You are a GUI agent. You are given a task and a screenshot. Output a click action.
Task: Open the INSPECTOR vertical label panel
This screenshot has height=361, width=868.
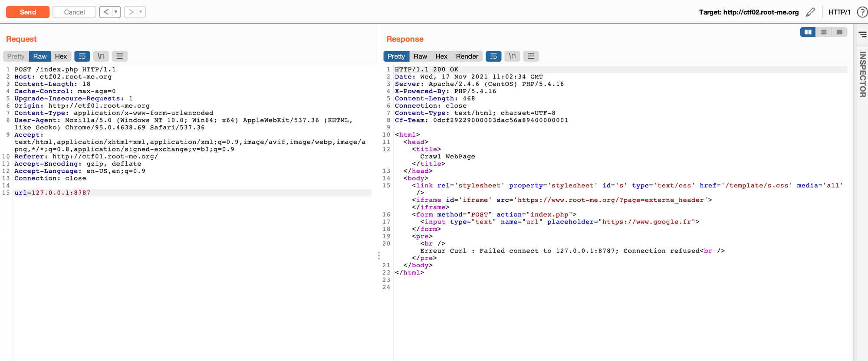[x=862, y=74]
